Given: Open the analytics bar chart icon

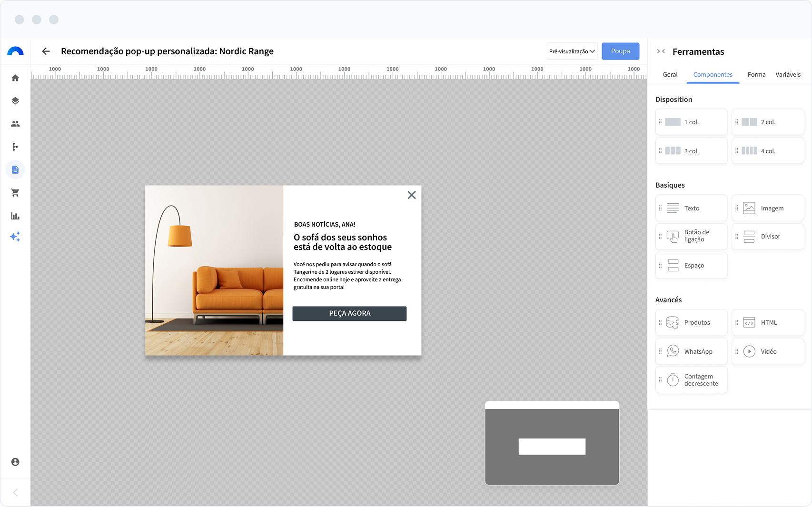Looking at the screenshot, I should (15, 216).
